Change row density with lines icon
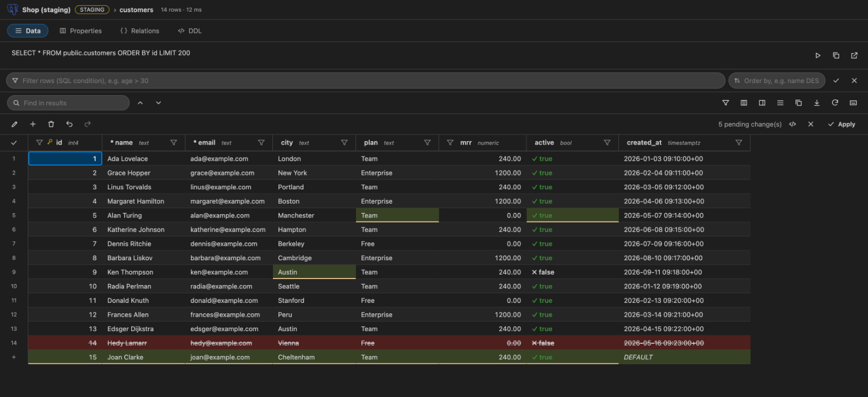 click(x=781, y=103)
